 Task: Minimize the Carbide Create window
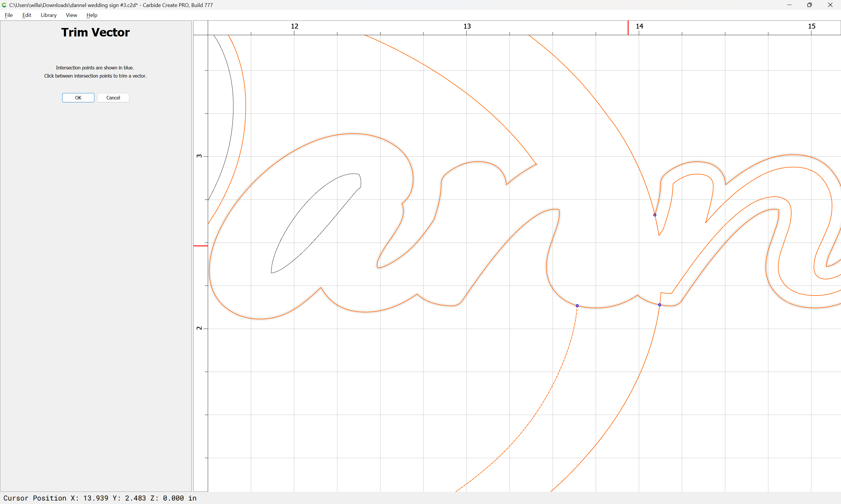[789, 5]
